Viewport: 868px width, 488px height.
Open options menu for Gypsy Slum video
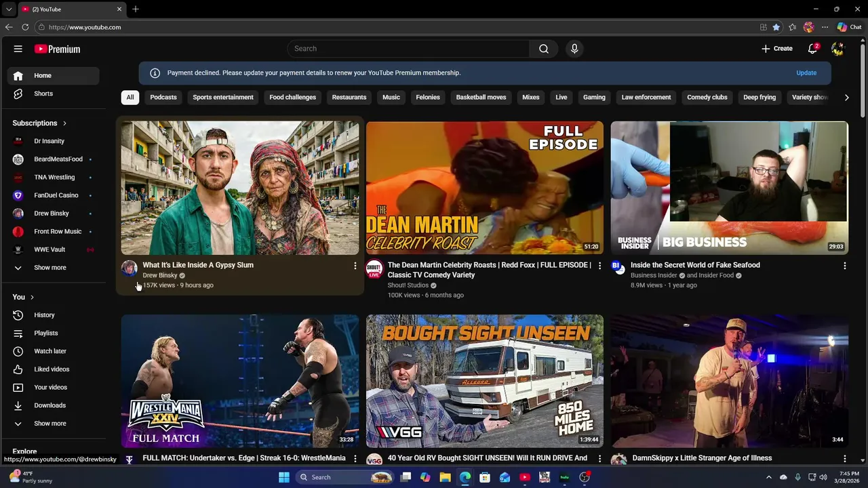point(355,266)
